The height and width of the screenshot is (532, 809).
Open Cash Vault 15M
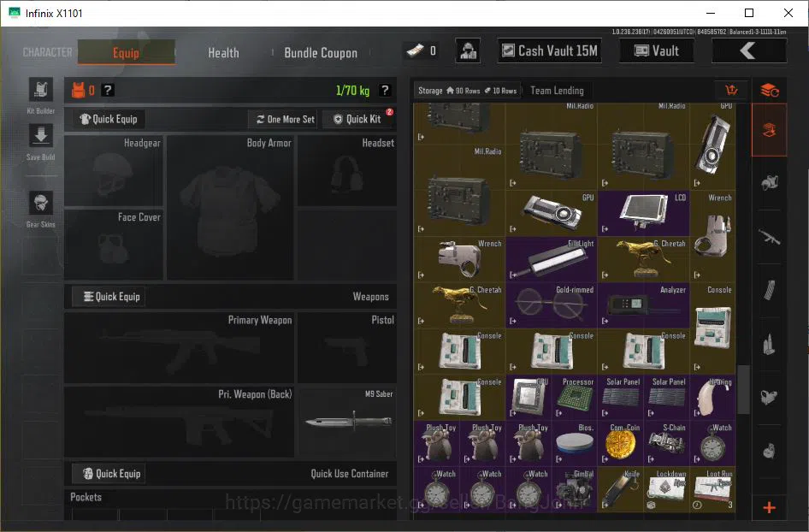[x=550, y=50]
